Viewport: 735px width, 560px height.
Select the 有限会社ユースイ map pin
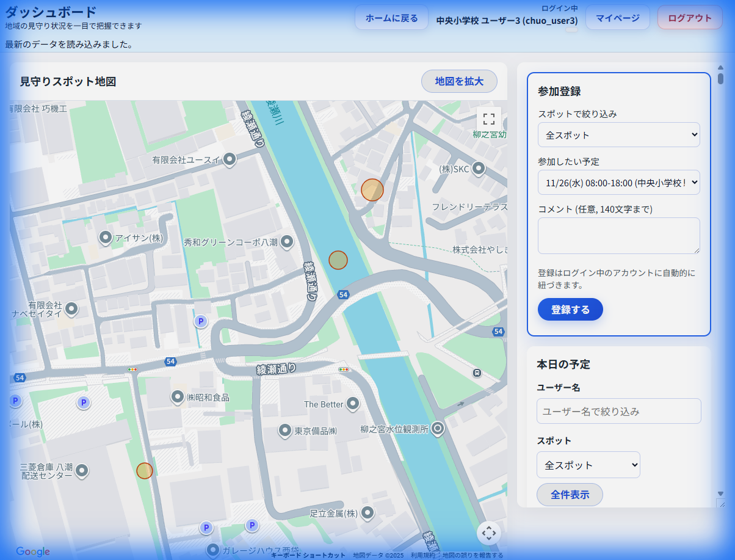point(230,159)
